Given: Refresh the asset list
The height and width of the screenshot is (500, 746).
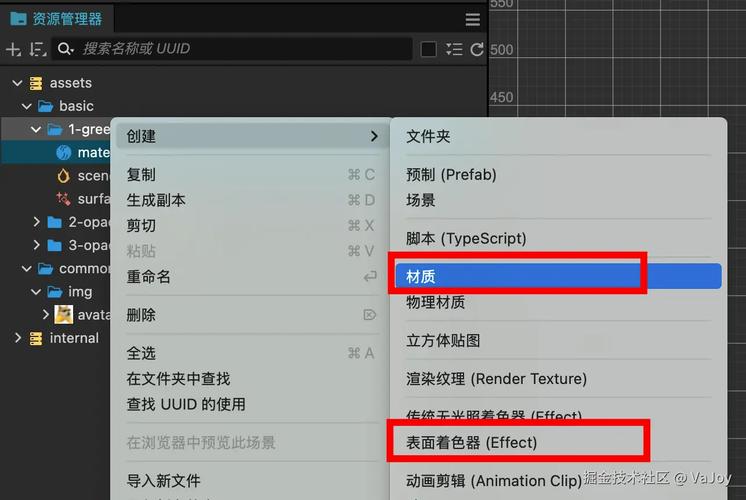Looking at the screenshot, I should tap(477, 49).
